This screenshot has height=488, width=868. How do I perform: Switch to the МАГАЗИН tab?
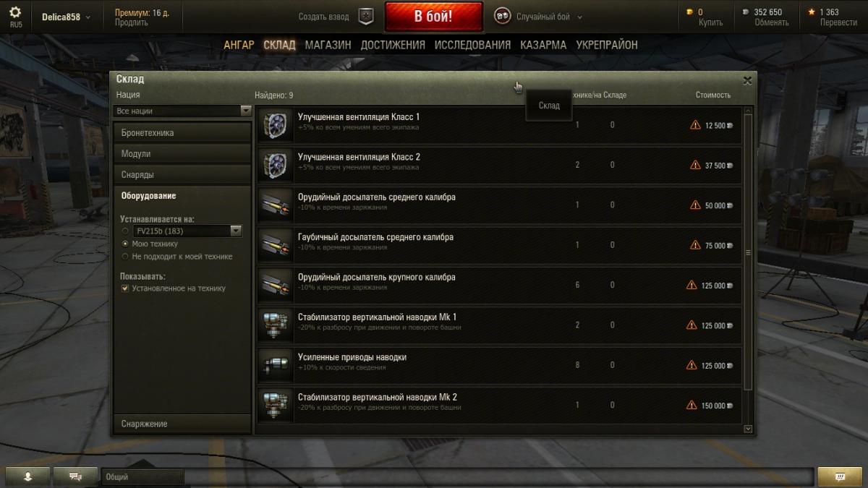pos(328,45)
